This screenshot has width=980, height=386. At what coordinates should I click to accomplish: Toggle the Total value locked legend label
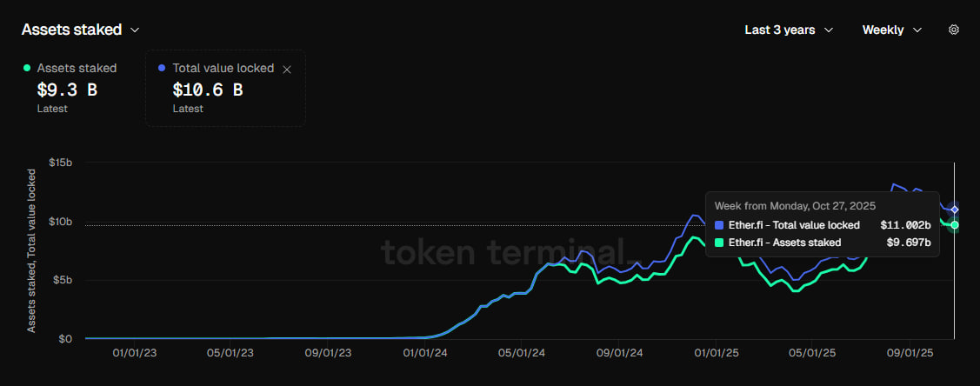(223, 68)
